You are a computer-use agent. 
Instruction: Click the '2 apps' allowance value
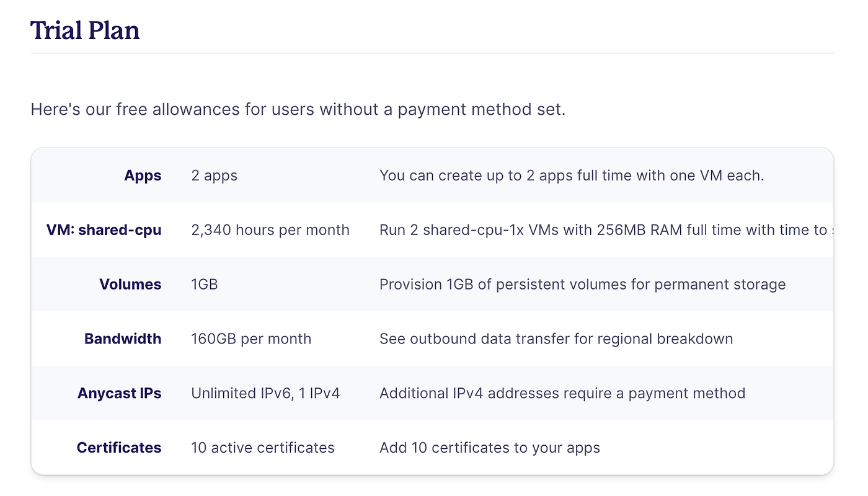215,175
